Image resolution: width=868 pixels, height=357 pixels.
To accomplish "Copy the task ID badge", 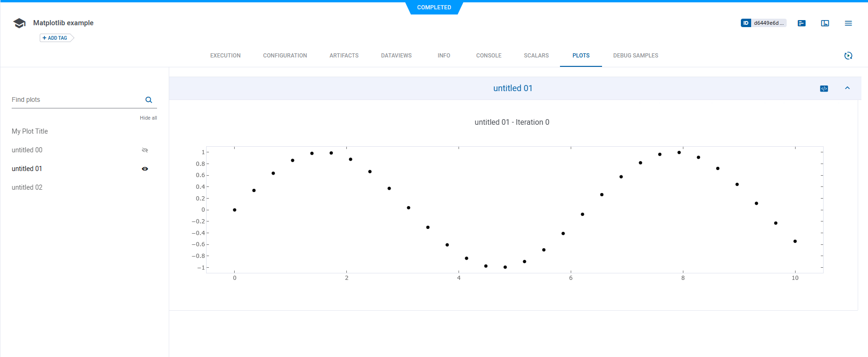I will pos(763,23).
